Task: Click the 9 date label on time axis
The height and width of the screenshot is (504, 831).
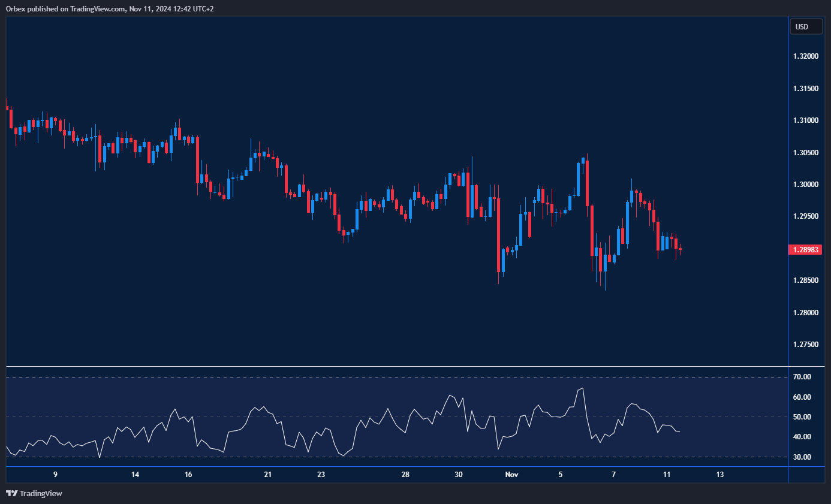Action: pyautogui.click(x=55, y=475)
